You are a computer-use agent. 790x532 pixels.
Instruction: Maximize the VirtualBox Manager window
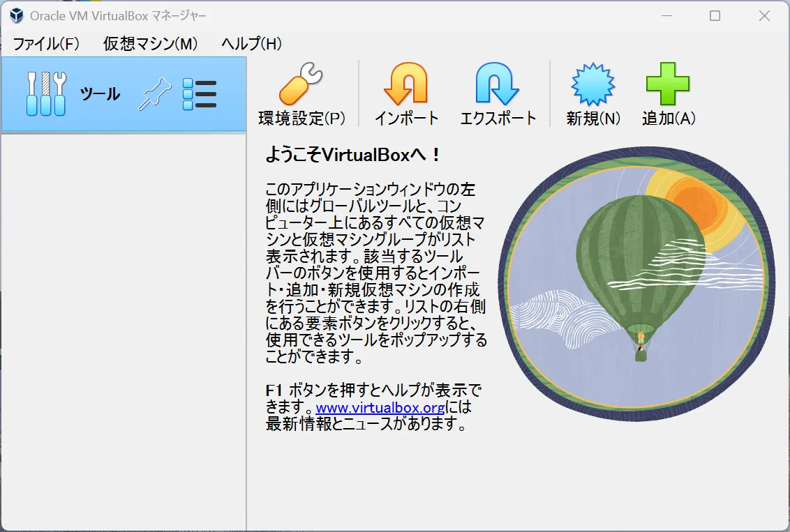tap(715, 16)
